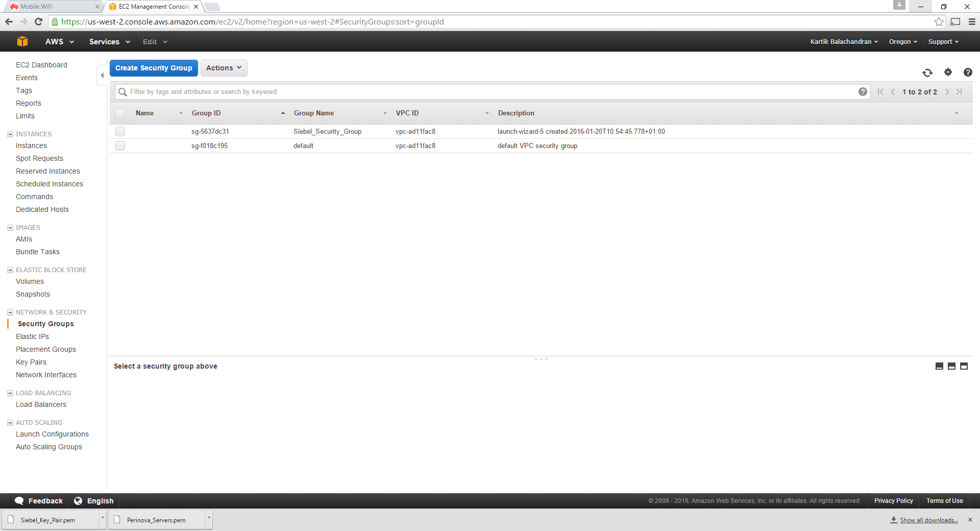Open Terms of Use link
Viewport: 980px width, 531px height.
tap(944, 501)
